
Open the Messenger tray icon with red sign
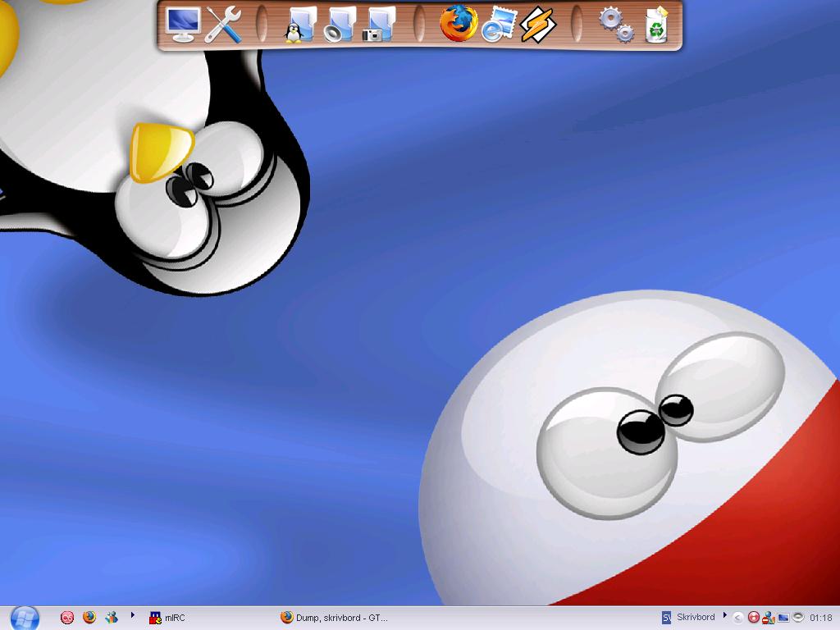(768, 618)
